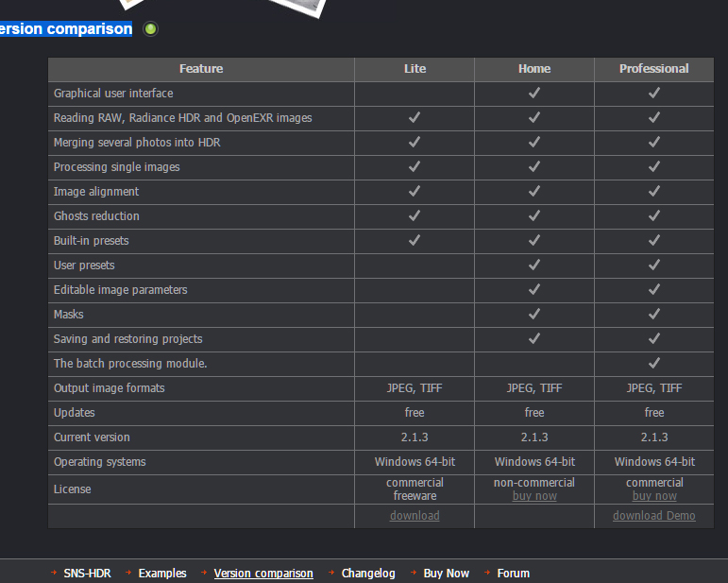The height and width of the screenshot is (583, 728).
Task: Click the download link under the Lite column
Action: click(x=415, y=516)
